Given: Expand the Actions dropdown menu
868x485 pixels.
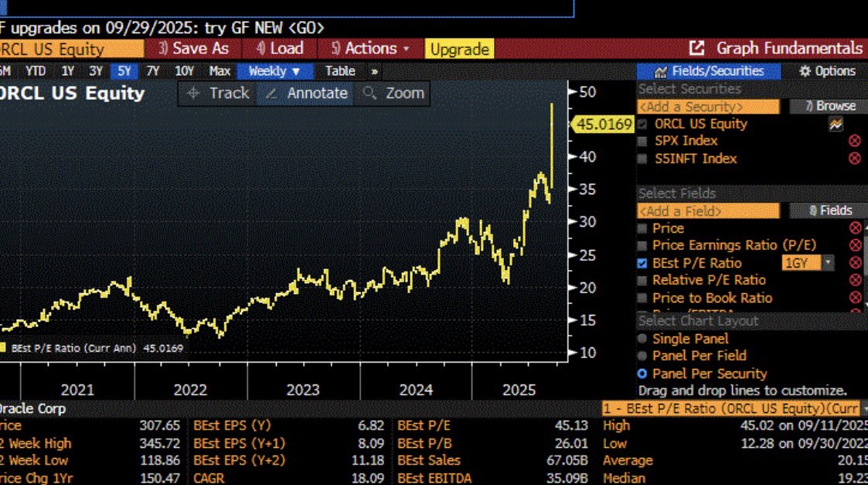Looking at the screenshot, I should (x=371, y=49).
